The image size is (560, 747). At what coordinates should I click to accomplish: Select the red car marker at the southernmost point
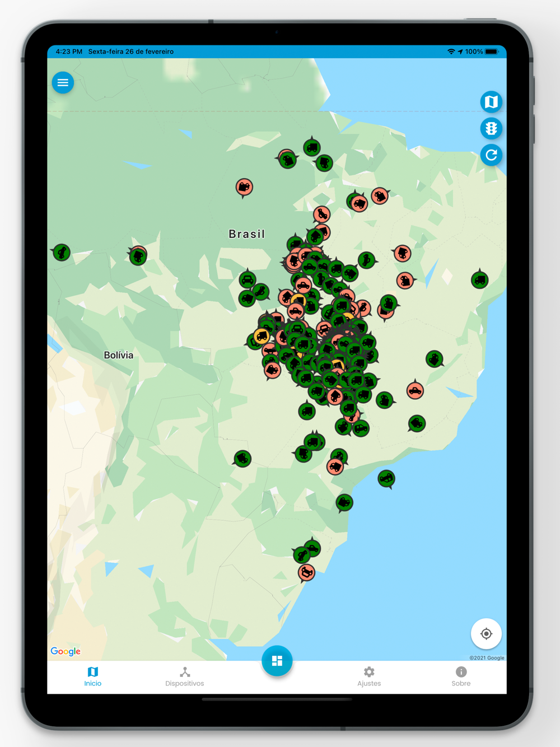coord(306,573)
